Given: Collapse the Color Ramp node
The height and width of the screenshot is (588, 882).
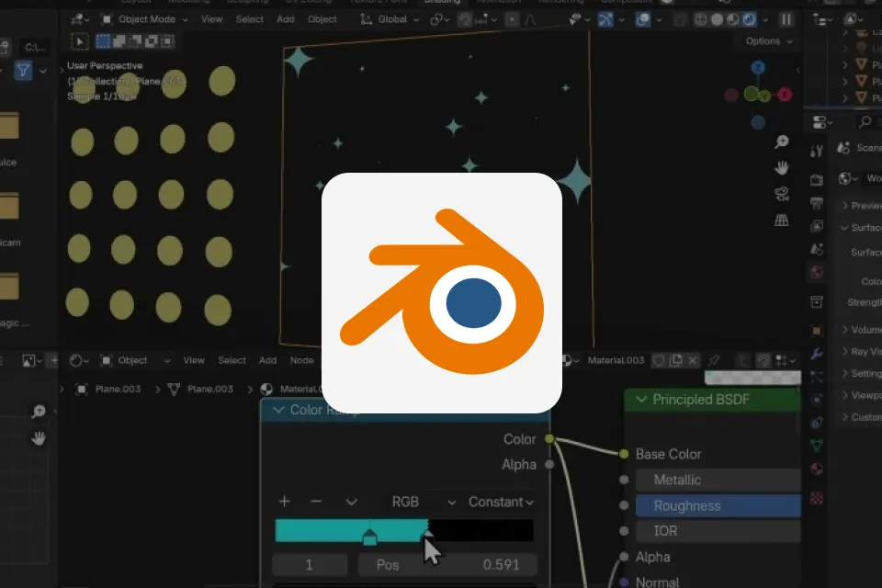Looking at the screenshot, I should pyautogui.click(x=278, y=410).
